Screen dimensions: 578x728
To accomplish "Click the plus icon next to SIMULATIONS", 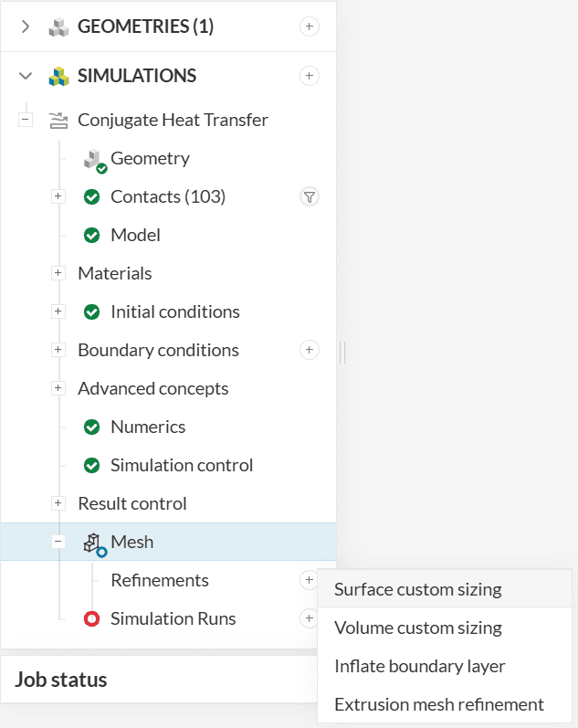I will pos(310,76).
